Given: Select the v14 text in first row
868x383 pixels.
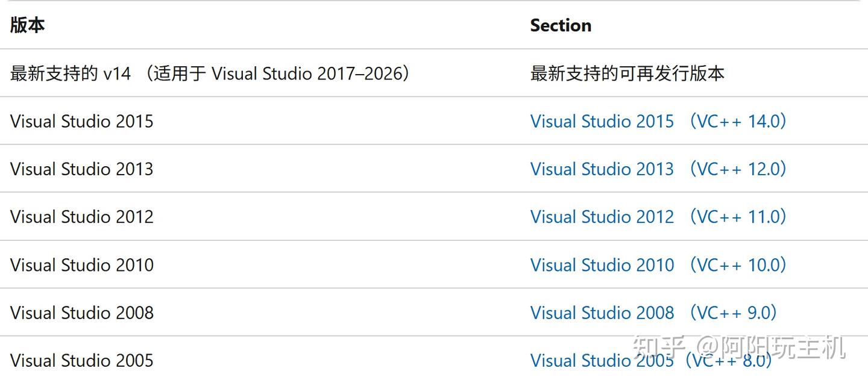Looking at the screenshot, I should pyautogui.click(x=117, y=73).
